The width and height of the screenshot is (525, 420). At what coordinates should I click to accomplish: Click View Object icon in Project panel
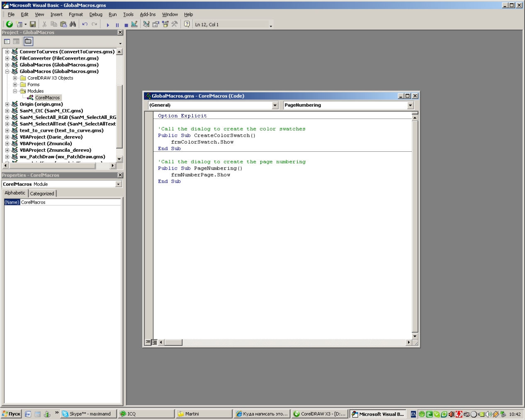[16, 41]
